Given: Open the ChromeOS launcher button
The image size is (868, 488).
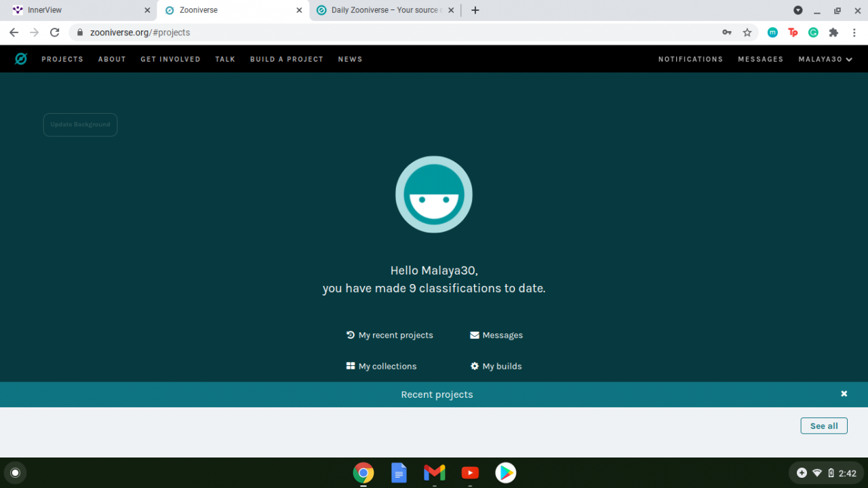Looking at the screenshot, I should [x=16, y=472].
